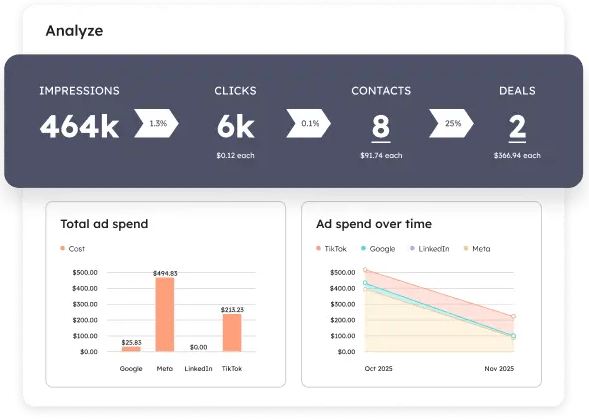
Task: Click the $366.94 each cost text
Action: (517, 155)
